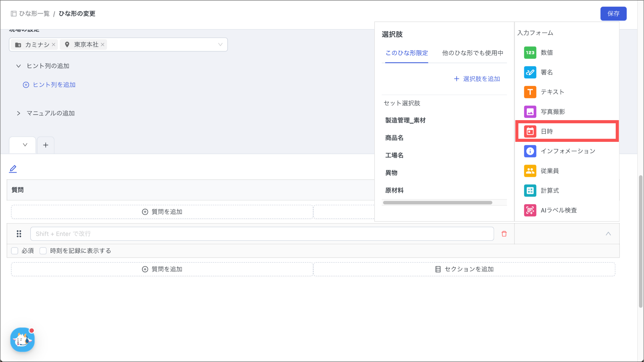This screenshot has width=644, height=362.
Task: Click the red trash delete icon
Action: (x=504, y=234)
